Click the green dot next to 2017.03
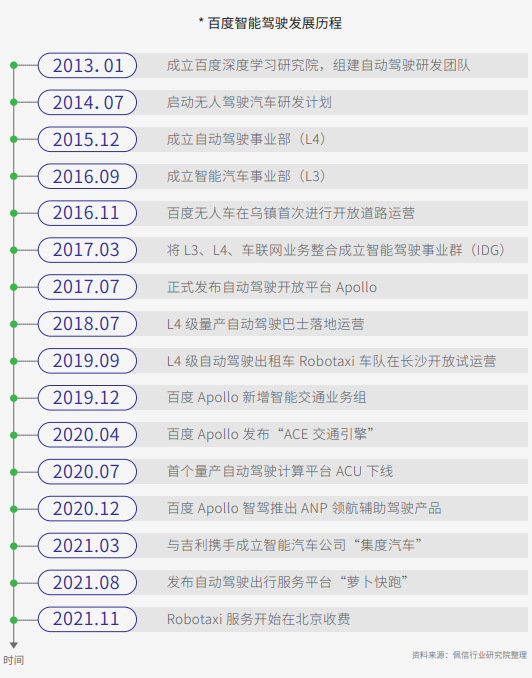The width and height of the screenshot is (532, 678). pyautogui.click(x=13, y=250)
